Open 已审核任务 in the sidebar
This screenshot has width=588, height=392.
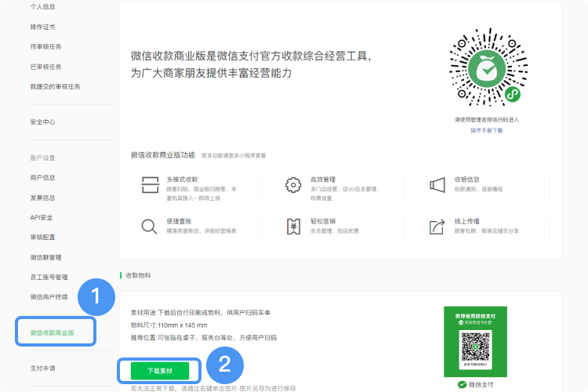pyautogui.click(x=45, y=67)
